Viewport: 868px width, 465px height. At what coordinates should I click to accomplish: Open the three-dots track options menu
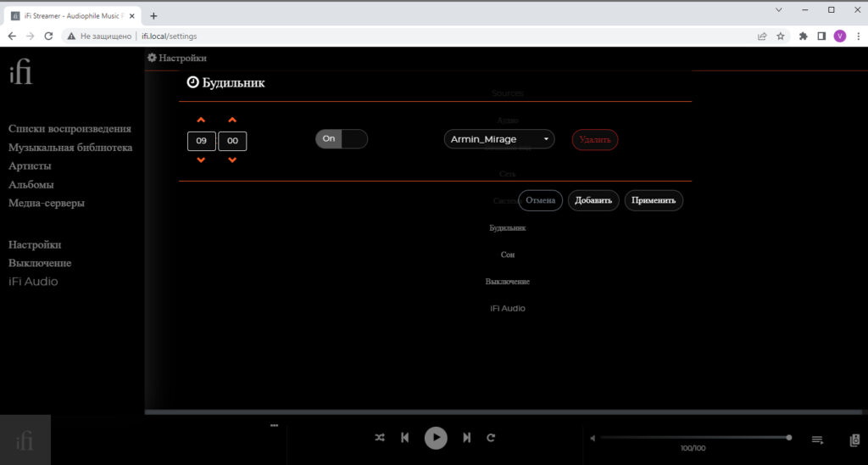click(274, 426)
